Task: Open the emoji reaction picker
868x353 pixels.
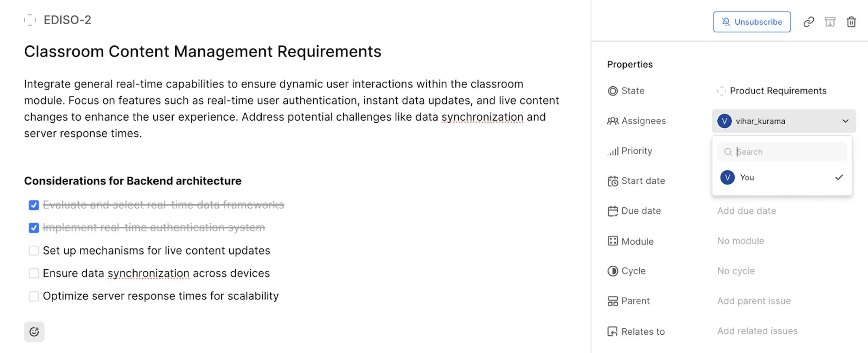Action: (x=34, y=332)
